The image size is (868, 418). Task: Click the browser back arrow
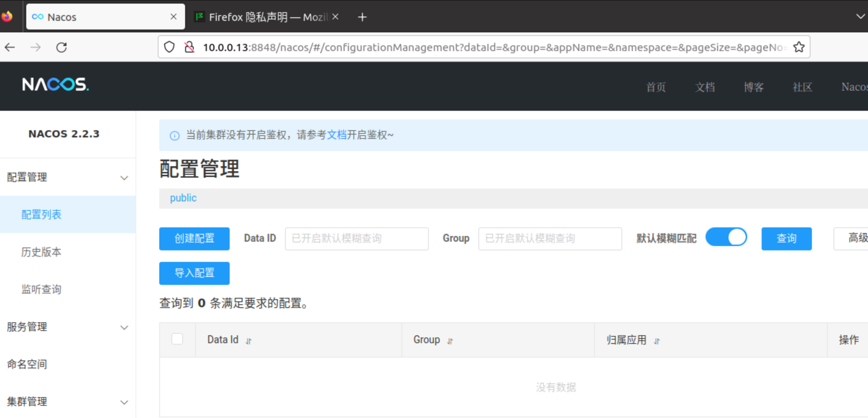10,47
